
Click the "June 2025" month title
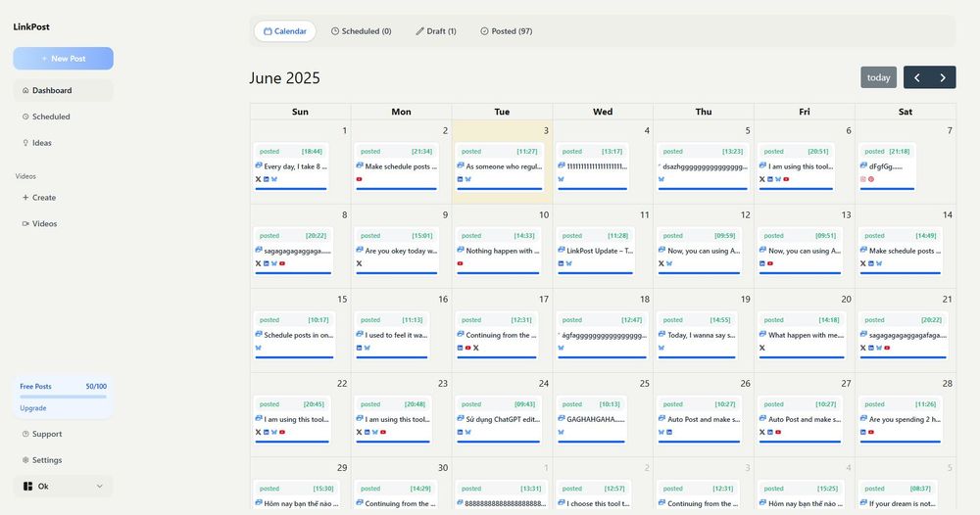tap(284, 78)
